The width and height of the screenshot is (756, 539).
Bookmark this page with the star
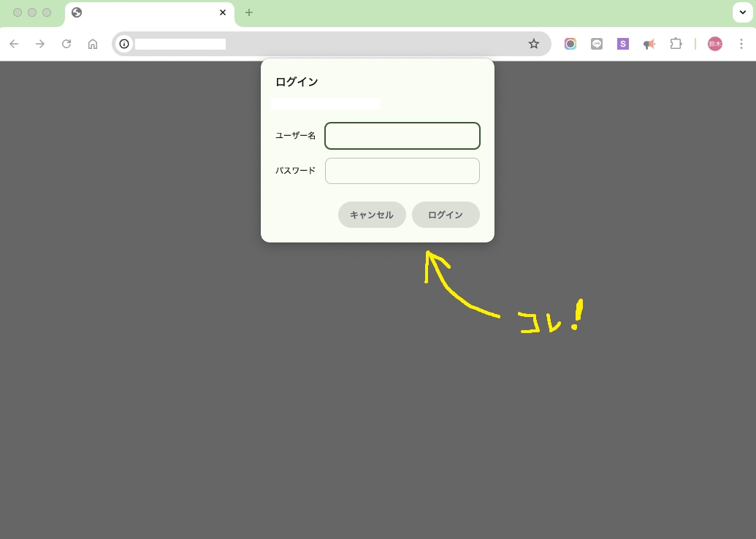pos(534,44)
